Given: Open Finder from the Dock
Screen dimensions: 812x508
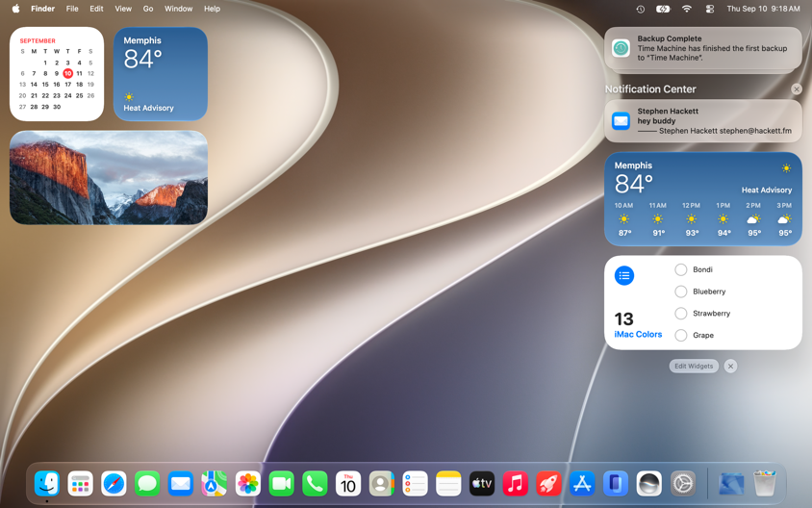Looking at the screenshot, I should click(x=47, y=484).
